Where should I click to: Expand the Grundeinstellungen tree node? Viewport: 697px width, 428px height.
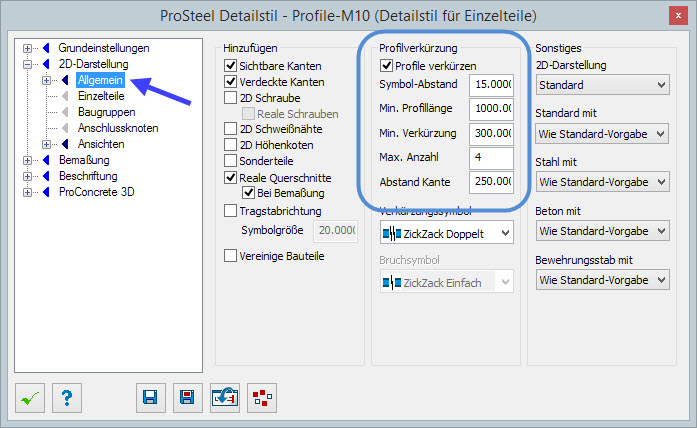pyautogui.click(x=28, y=48)
